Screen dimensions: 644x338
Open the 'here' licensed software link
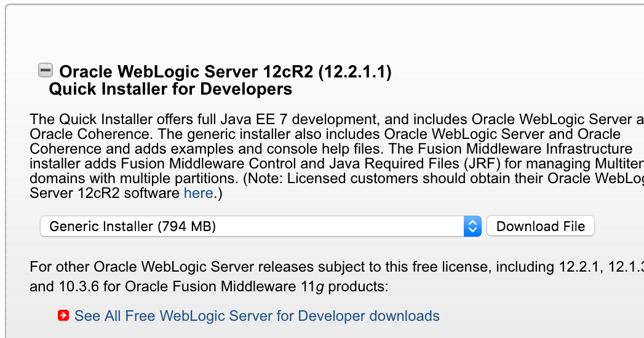coord(199,193)
